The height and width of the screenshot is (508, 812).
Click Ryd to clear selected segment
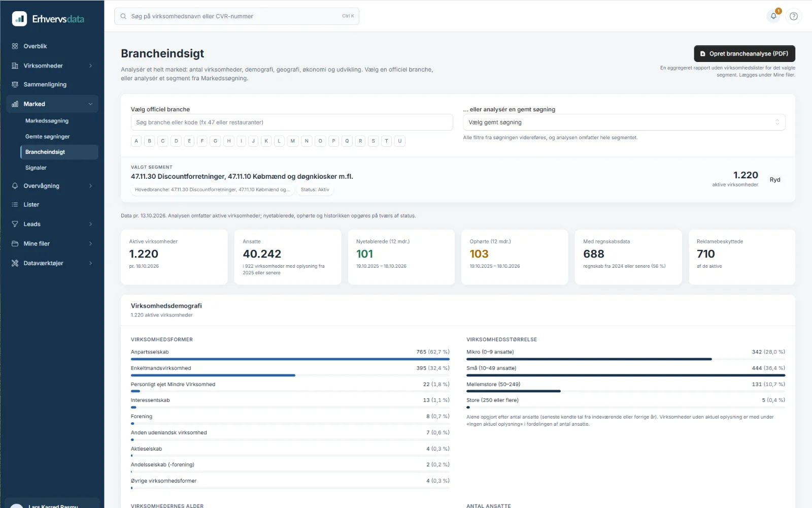pyautogui.click(x=774, y=180)
